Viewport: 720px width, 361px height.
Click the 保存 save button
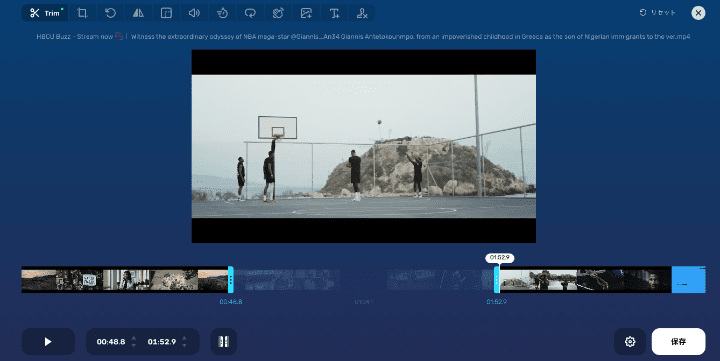tap(678, 341)
